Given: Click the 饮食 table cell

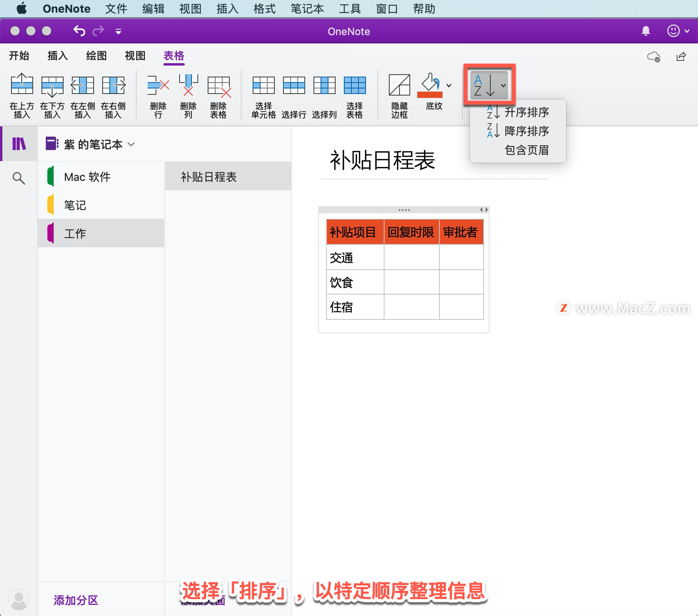Looking at the screenshot, I should (355, 282).
